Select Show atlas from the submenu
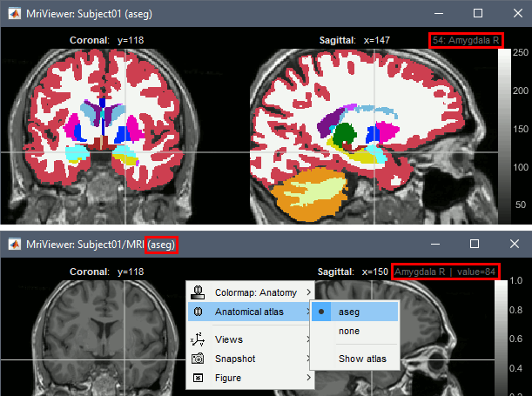 point(362,359)
